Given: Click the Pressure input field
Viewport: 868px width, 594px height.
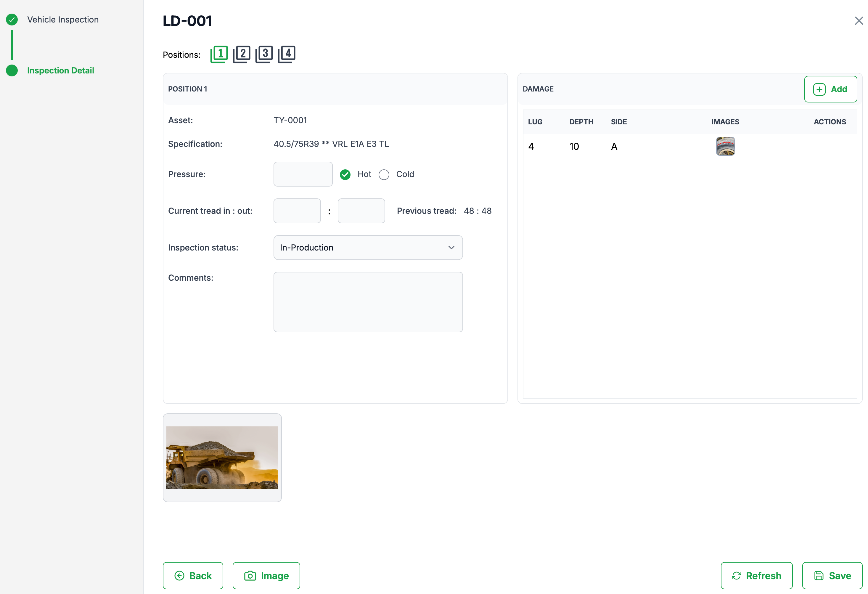Looking at the screenshot, I should pyautogui.click(x=303, y=174).
